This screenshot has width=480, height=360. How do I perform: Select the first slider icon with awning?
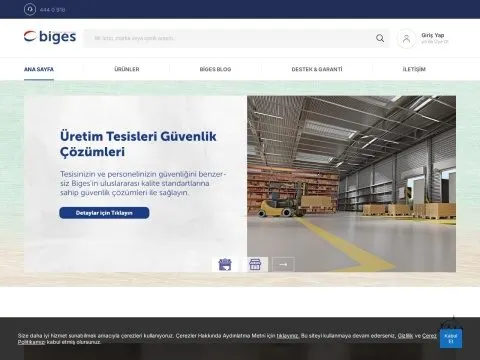(x=225, y=264)
